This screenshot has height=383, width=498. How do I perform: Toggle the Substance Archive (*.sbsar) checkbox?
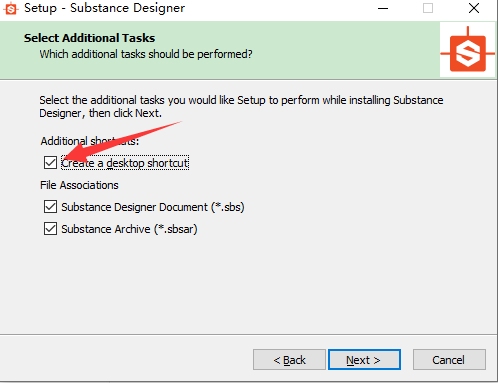point(50,229)
